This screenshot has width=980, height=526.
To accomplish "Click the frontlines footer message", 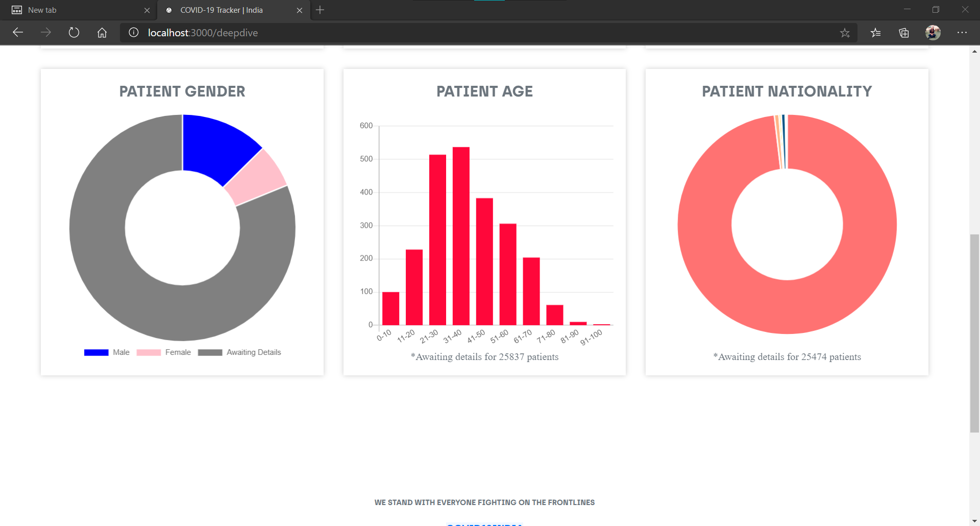I will [x=484, y=503].
